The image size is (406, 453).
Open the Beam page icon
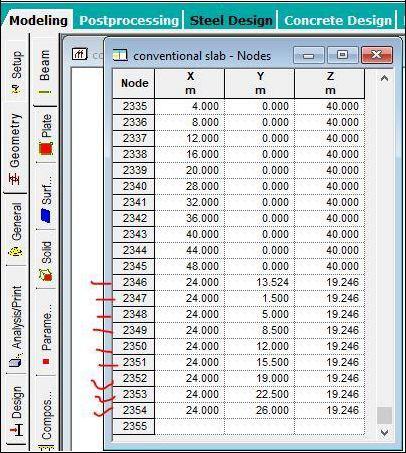45,91
